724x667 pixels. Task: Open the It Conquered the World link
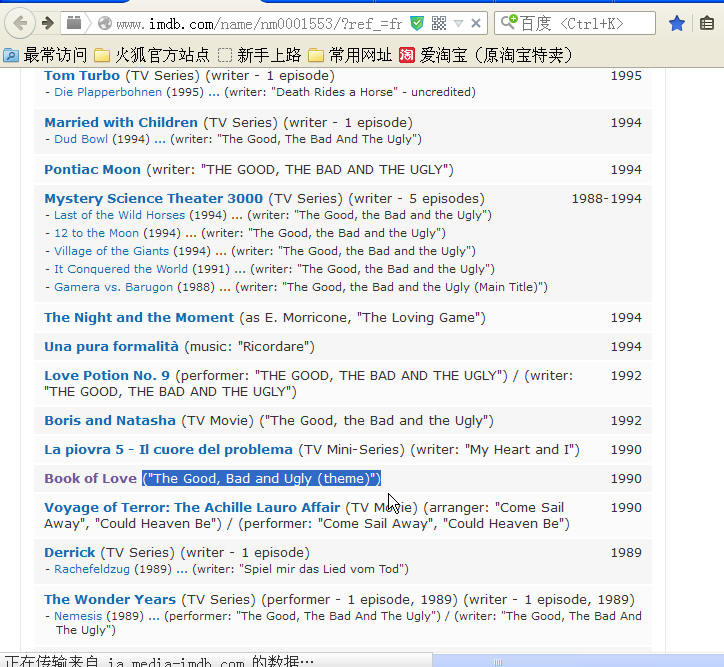pyautogui.click(x=121, y=269)
